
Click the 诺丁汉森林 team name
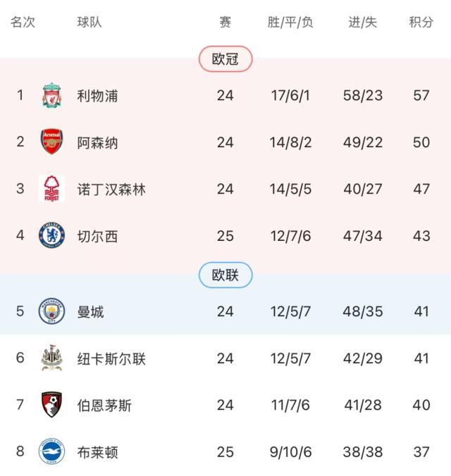click(x=111, y=189)
